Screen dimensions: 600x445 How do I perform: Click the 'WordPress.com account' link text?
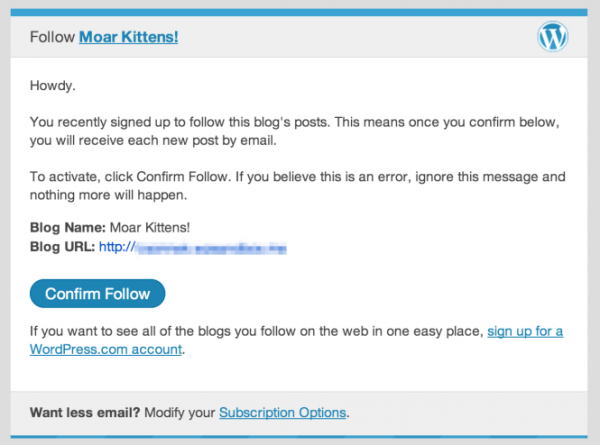click(x=106, y=349)
